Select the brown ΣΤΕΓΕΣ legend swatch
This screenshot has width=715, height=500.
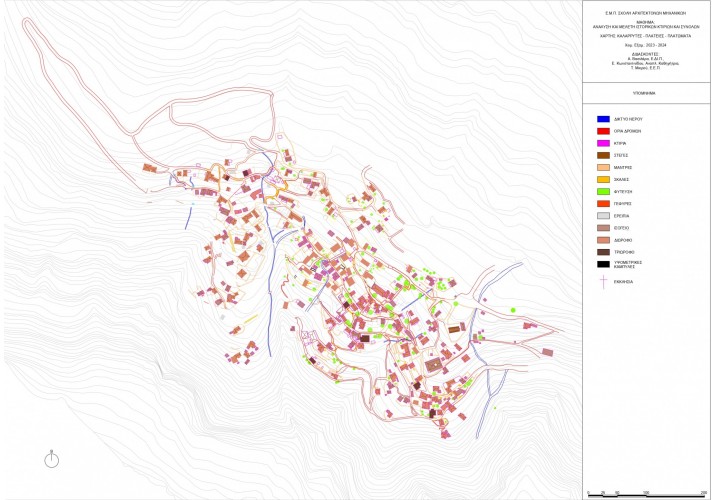603,155
